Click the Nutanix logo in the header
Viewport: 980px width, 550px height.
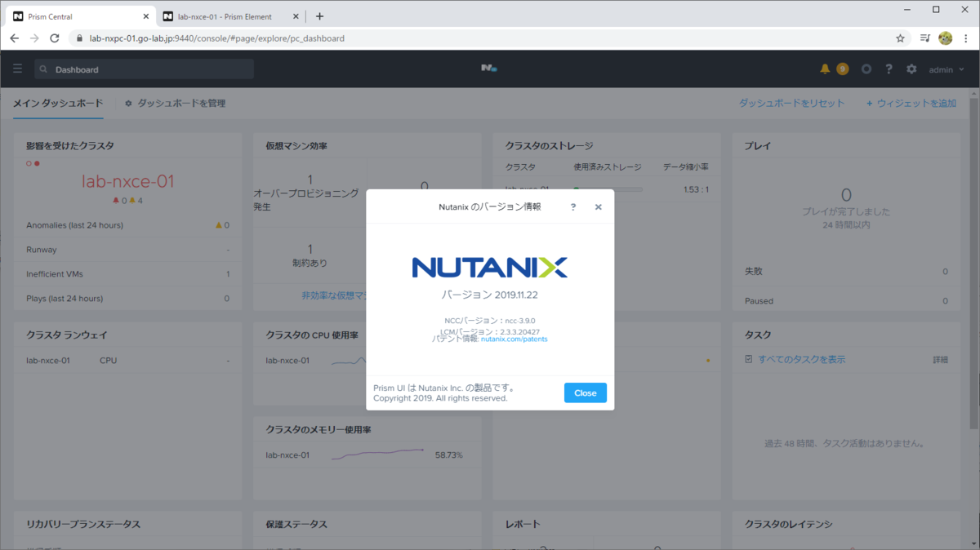point(488,69)
